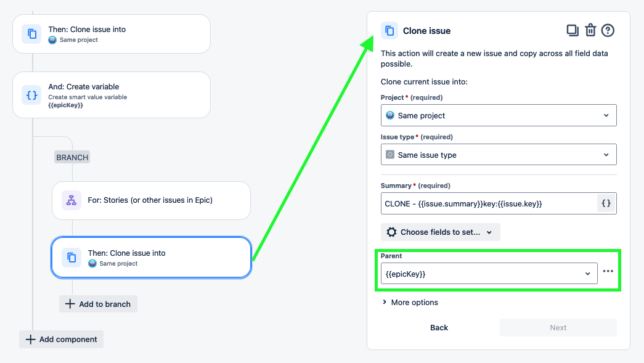Open the Issue type dropdown
This screenshot has width=644, height=363.
pos(498,154)
